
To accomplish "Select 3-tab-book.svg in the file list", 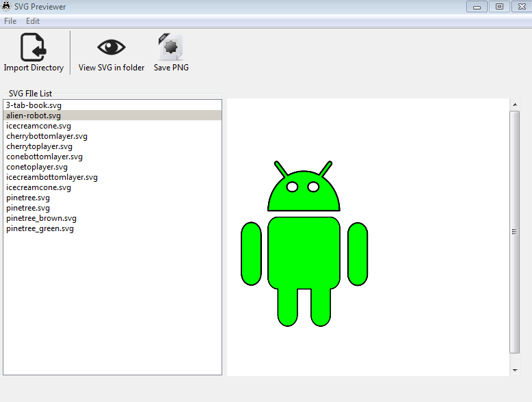I will point(112,105).
